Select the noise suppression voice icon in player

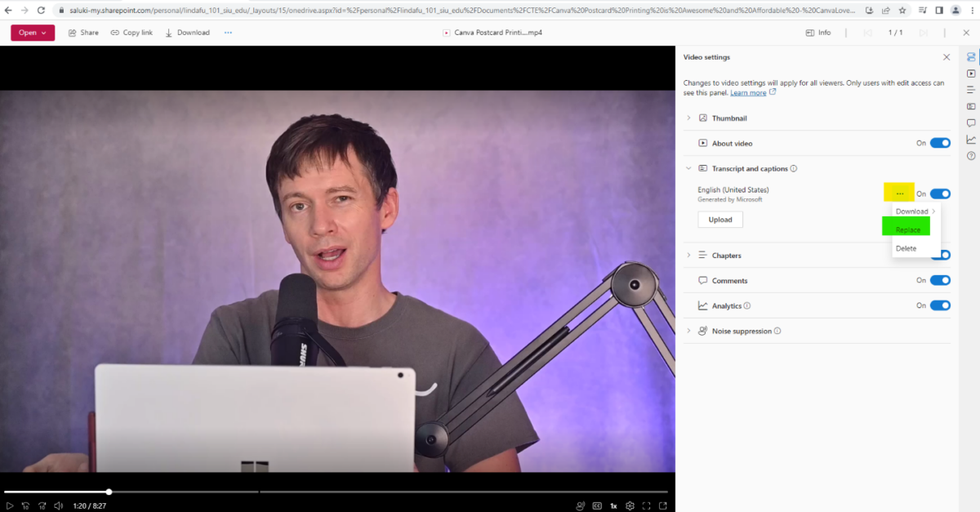580,505
